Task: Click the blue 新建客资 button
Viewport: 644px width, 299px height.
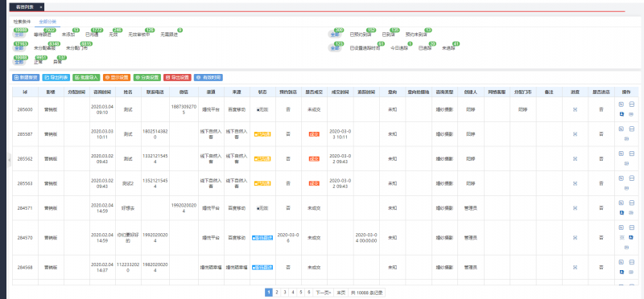Action: tap(26, 77)
